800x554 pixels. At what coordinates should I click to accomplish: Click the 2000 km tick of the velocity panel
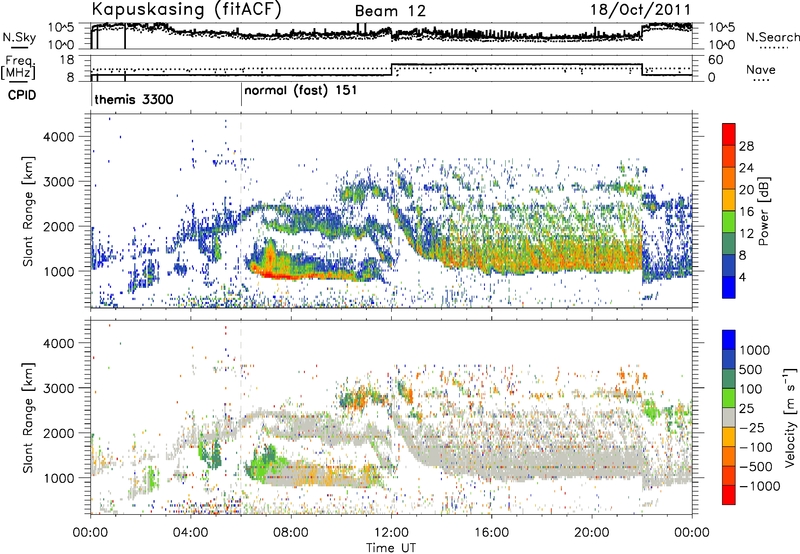click(58, 434)
